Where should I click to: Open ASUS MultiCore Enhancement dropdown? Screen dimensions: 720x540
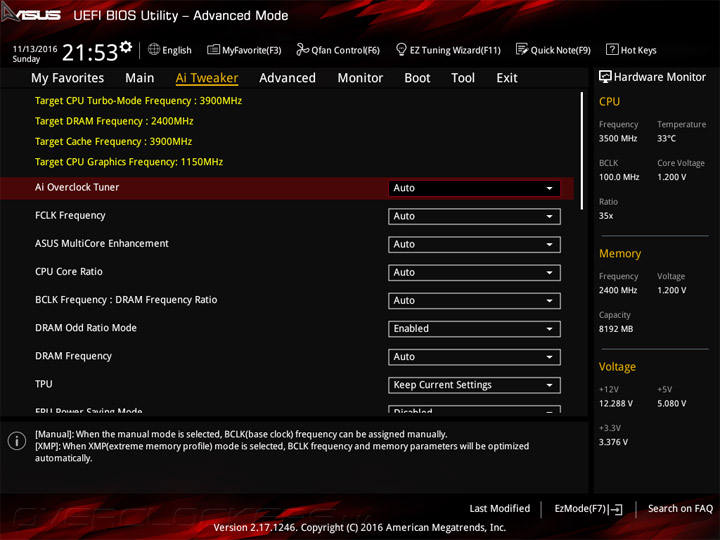click(x=474, y=244)
